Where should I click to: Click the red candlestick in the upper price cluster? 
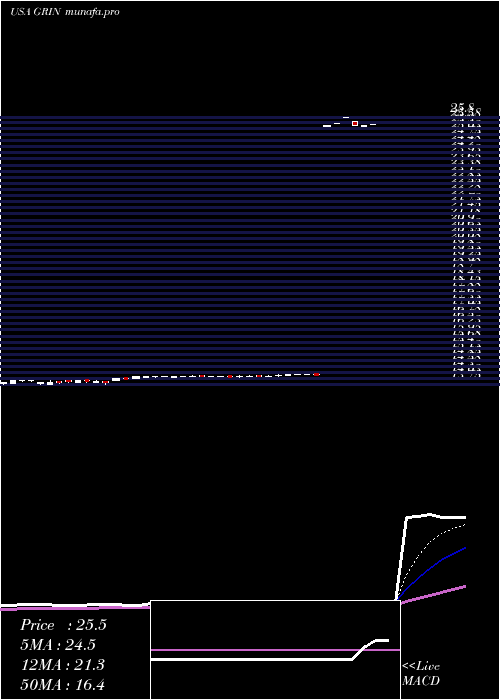[355, 123]
